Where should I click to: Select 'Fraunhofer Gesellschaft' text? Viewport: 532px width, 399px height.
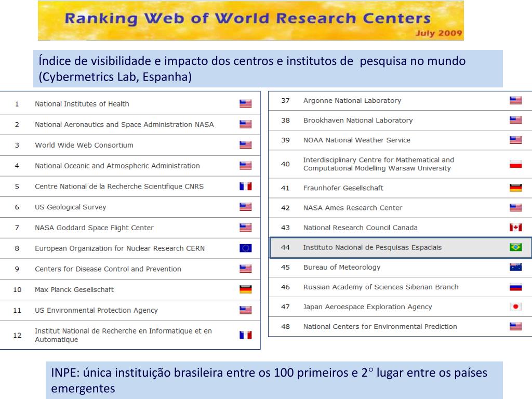[x=343, y=188]
